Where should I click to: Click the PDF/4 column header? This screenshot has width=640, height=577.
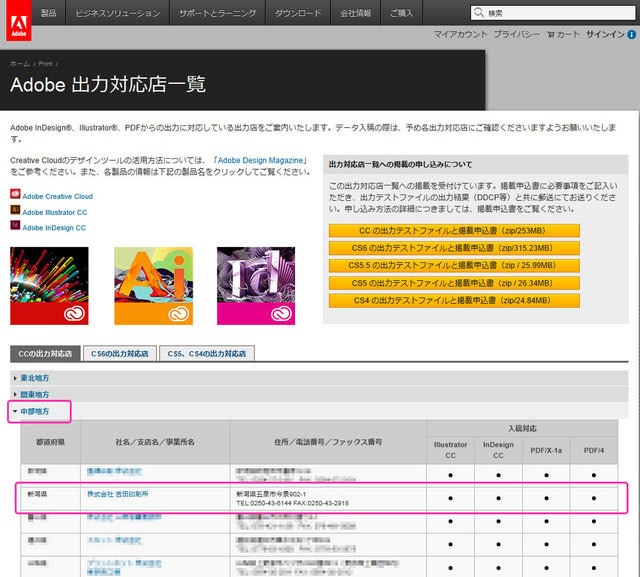[594, 450]
